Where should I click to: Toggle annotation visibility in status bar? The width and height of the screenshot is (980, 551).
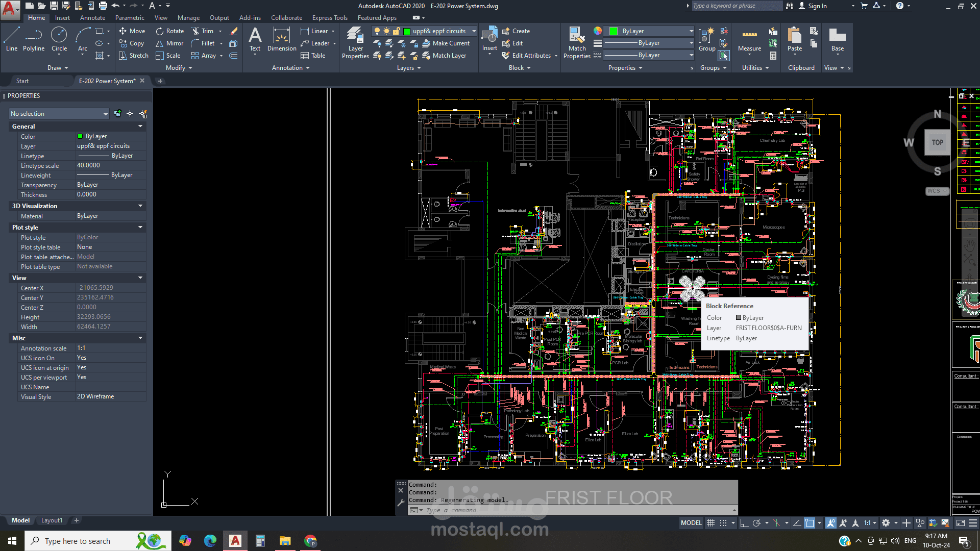click(x=831, y=523)
